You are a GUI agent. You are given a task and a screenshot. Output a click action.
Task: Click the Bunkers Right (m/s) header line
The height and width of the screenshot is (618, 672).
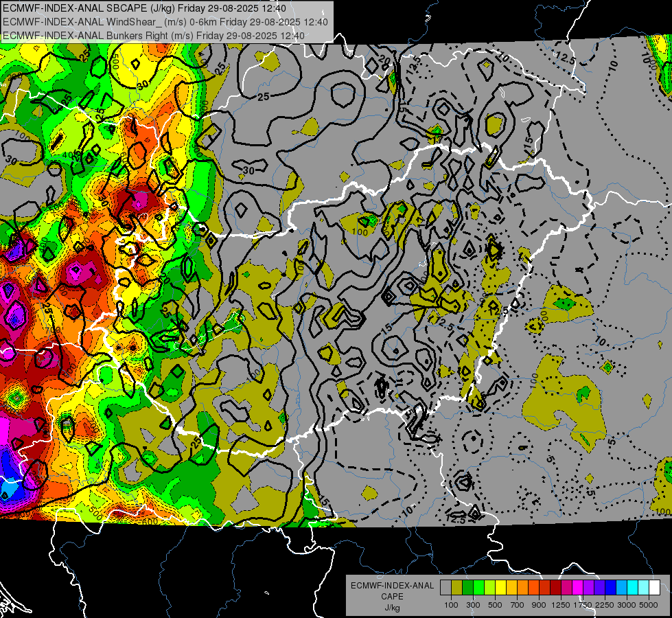154,36
